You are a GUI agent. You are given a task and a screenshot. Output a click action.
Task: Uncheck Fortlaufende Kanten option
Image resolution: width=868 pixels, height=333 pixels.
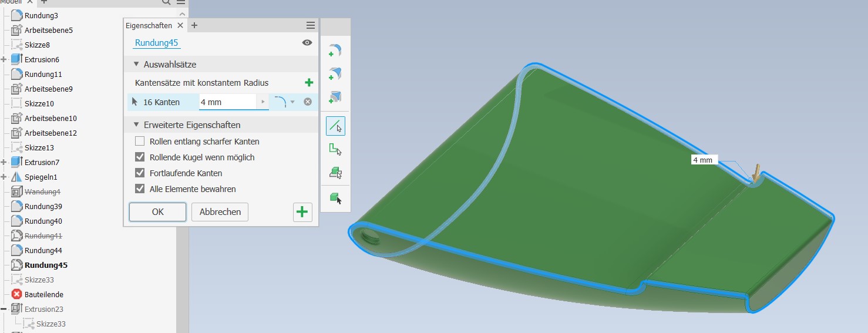140,173
